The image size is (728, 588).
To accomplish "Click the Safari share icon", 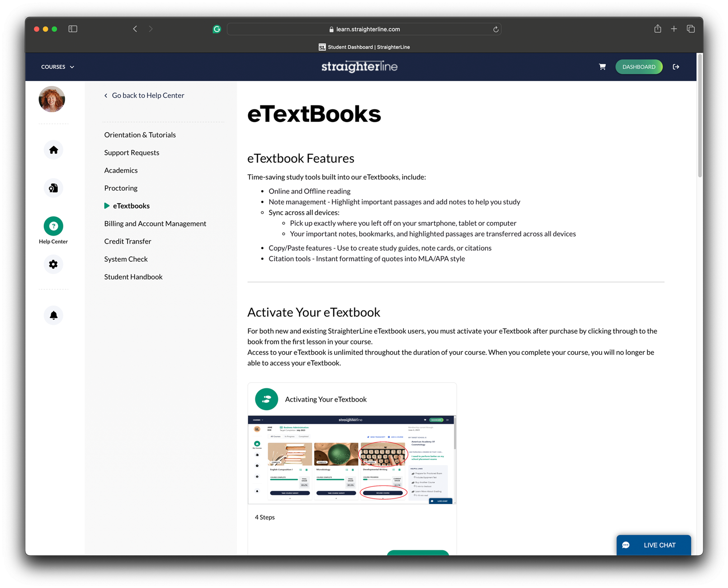I will tap(657, 29).
